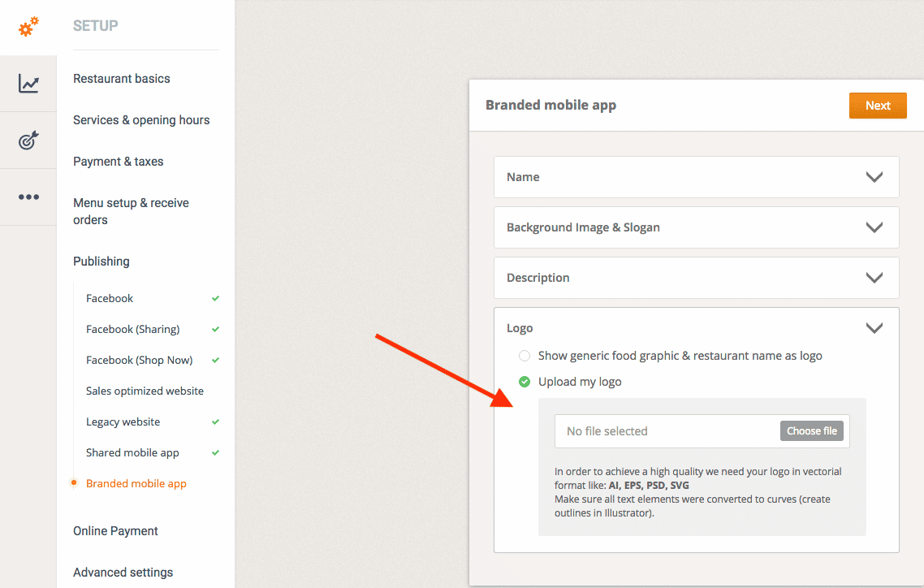Open Restaurant basics menu item
Viewport: 924px width, 588px height.
click(x=122, y=79)
